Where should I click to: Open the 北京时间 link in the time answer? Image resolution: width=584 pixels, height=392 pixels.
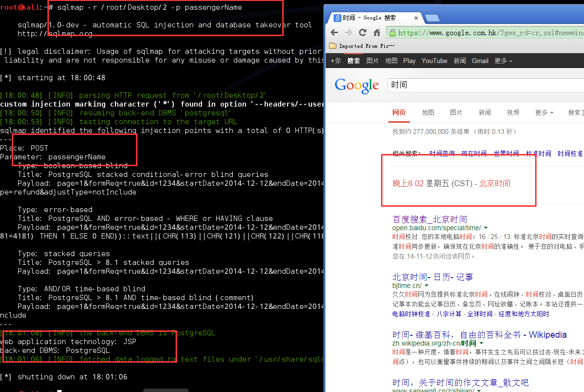(x=494, y=183)
